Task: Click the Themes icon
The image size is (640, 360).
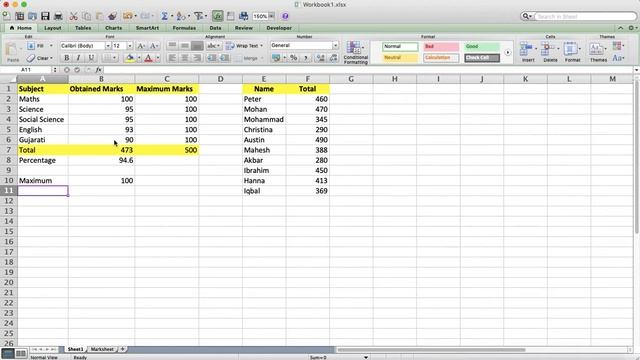Action: click(598, 51)
